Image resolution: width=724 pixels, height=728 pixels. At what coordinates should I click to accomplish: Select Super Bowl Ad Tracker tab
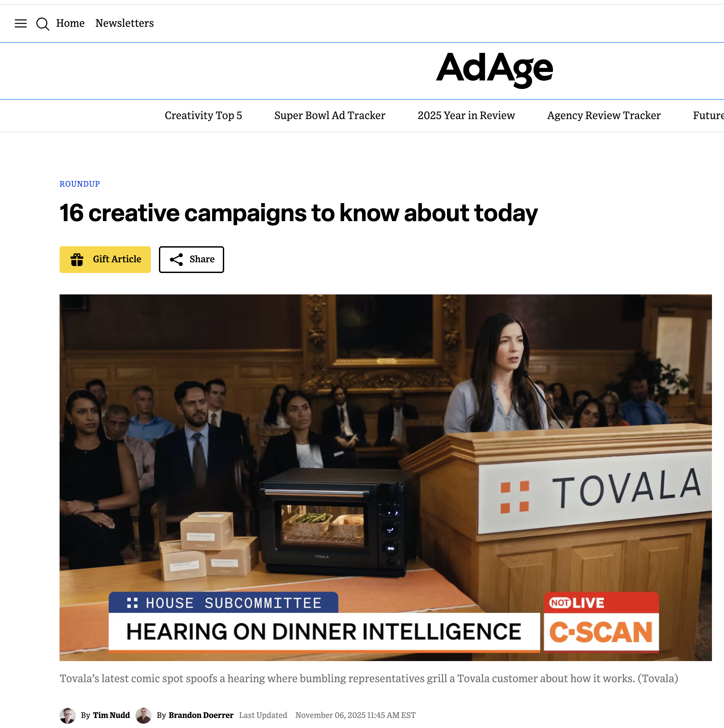tap(330, 115)
